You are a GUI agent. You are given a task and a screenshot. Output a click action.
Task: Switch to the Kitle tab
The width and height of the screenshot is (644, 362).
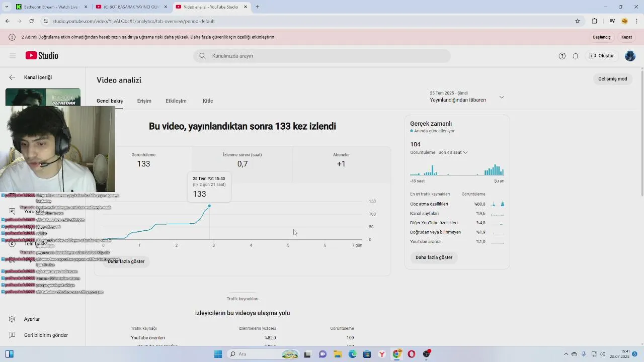point(208,101)
